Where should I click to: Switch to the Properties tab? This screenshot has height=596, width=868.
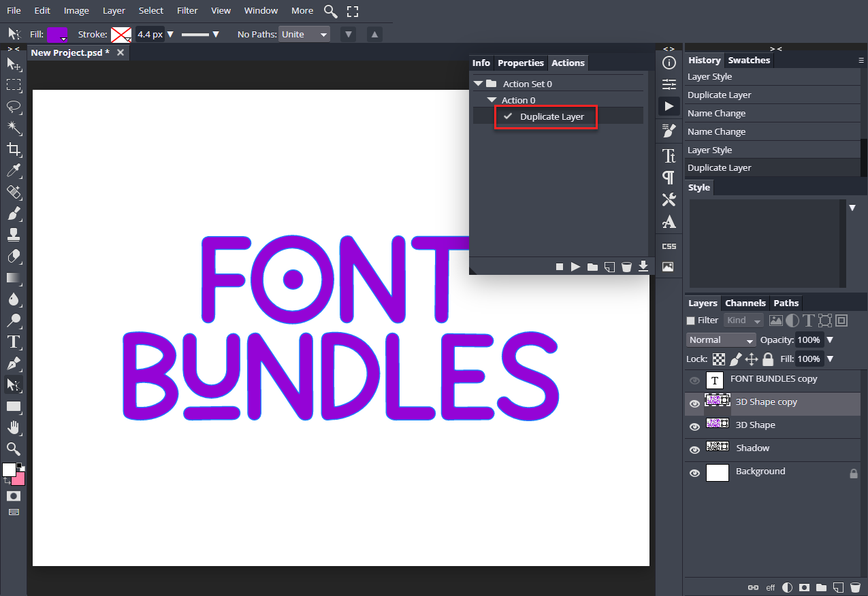tap(521, 63)
